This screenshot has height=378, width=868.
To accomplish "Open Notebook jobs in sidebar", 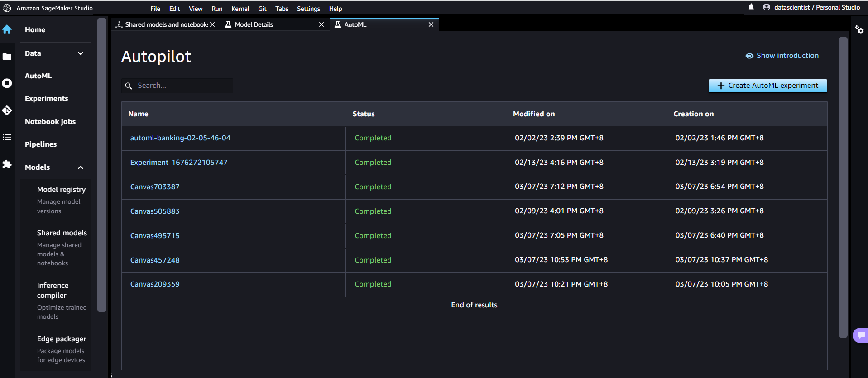I will [50, 122].
